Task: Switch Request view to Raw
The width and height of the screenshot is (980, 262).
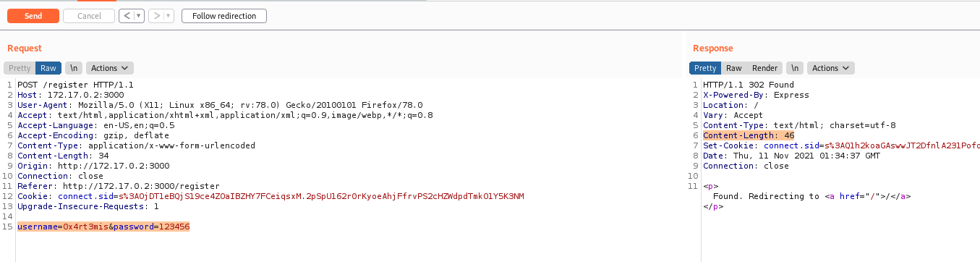Action: pos(48,68)
